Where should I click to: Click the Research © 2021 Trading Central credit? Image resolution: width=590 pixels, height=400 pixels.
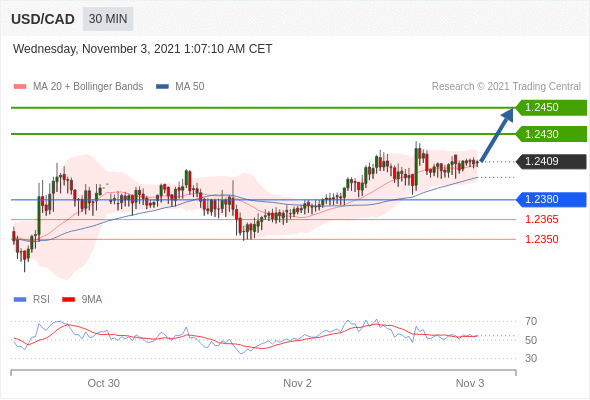506,87
